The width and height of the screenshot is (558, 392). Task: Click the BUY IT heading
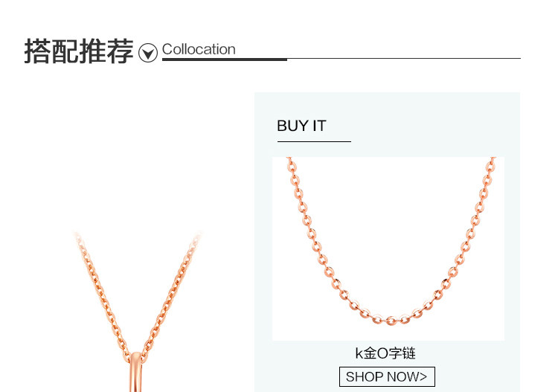(301, 126)
